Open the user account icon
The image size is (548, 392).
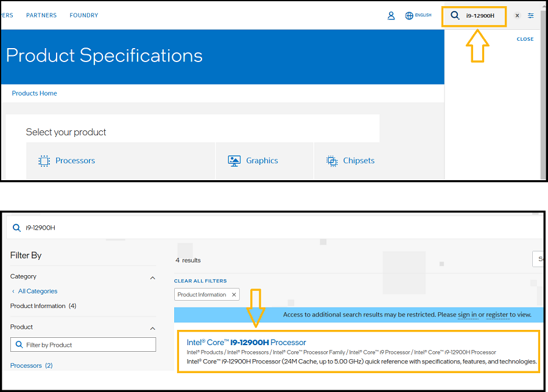(391, 16)
